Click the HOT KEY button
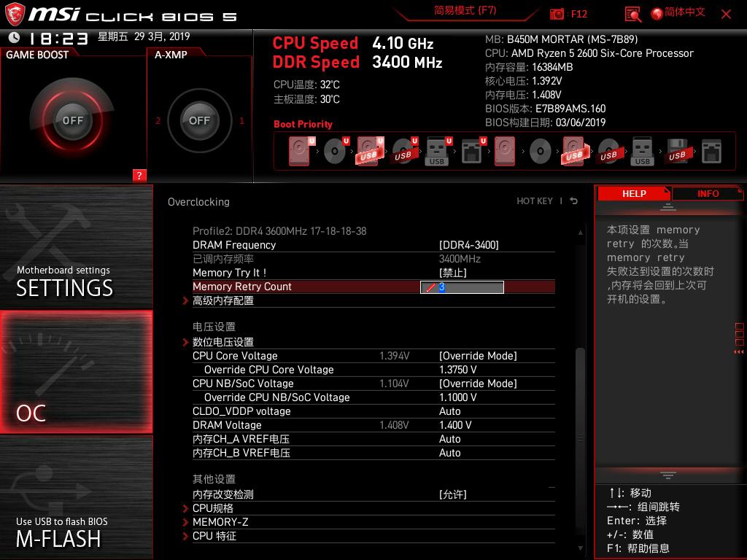The height and width of the screenshot is (560, 747). pyautogui.click(x=535, y=201)
